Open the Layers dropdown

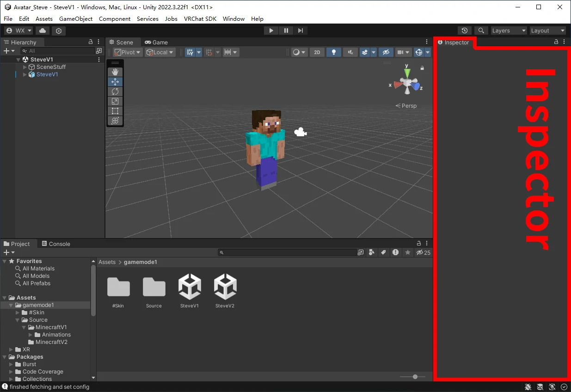click(x=509, y=31)
